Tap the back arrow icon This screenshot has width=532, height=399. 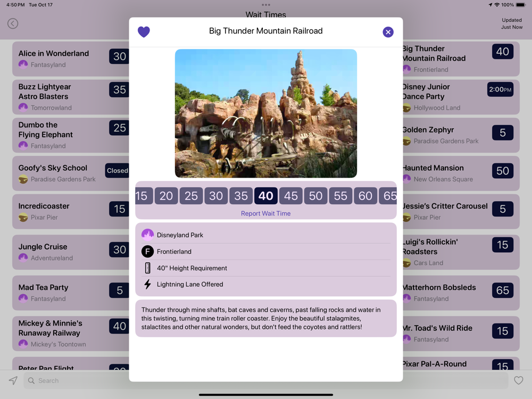click(13, 23)
